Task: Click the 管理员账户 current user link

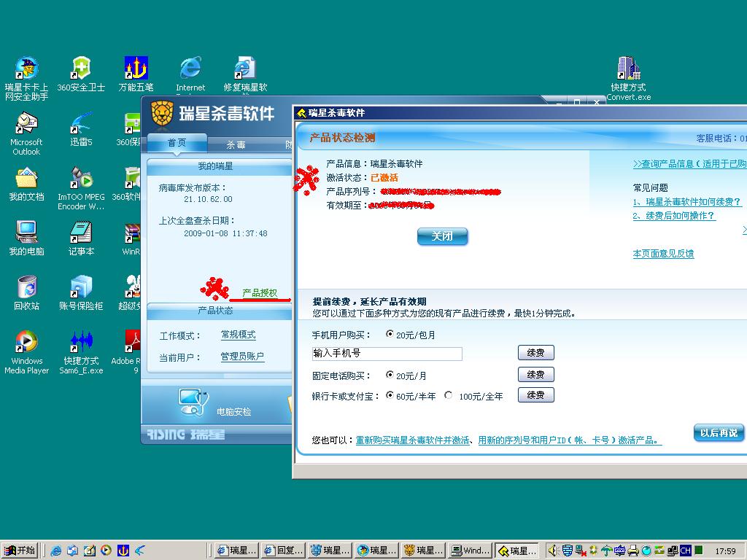Action: (242, 356)
